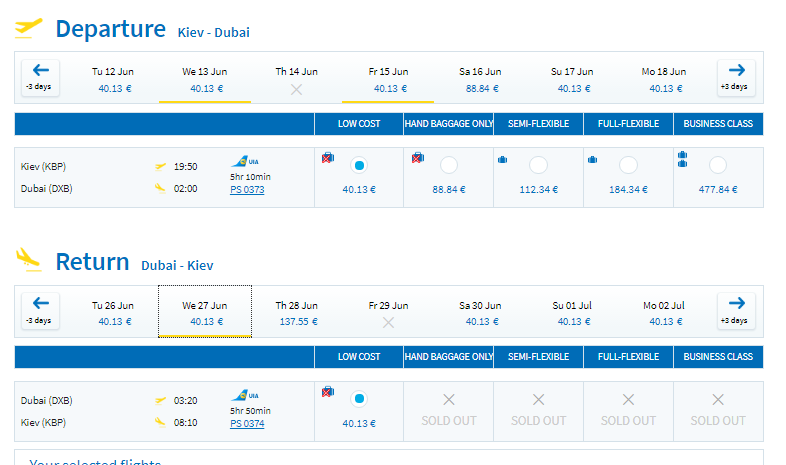Screen dimensions: 786x465
Task: Click the takeoff icon beside 19:50
Action: coord(160,166)
